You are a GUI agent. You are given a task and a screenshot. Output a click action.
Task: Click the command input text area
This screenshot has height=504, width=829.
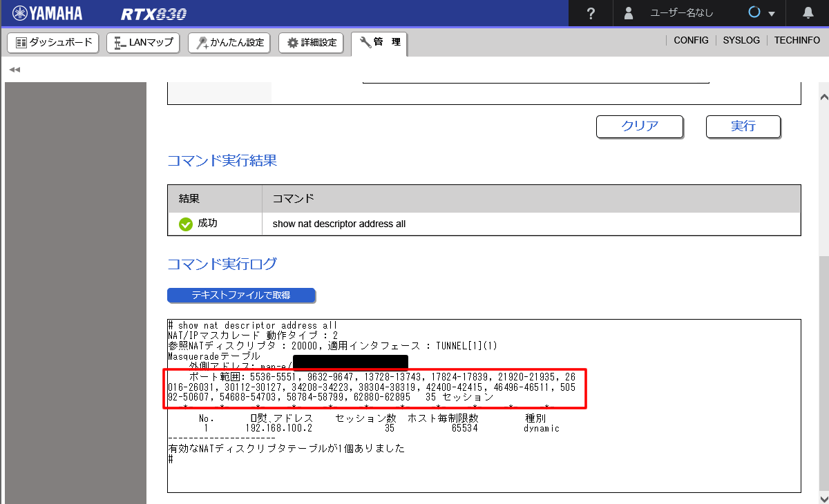(x=536, y=81)
